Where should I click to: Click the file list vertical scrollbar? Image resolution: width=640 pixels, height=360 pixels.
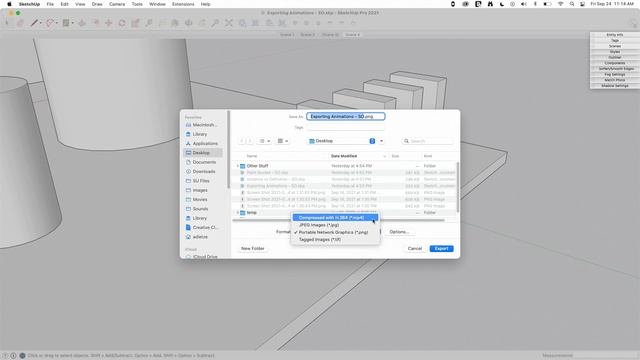458,187
